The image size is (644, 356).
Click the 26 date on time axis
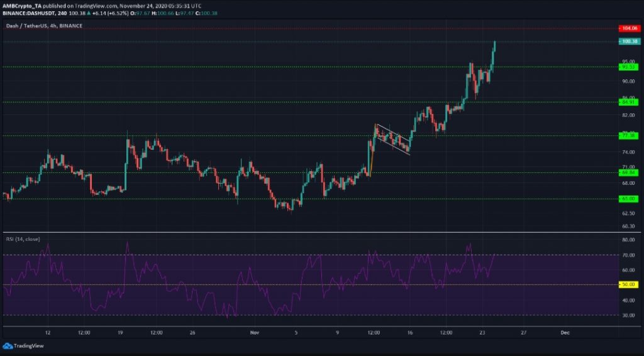[x=192, y=333]
